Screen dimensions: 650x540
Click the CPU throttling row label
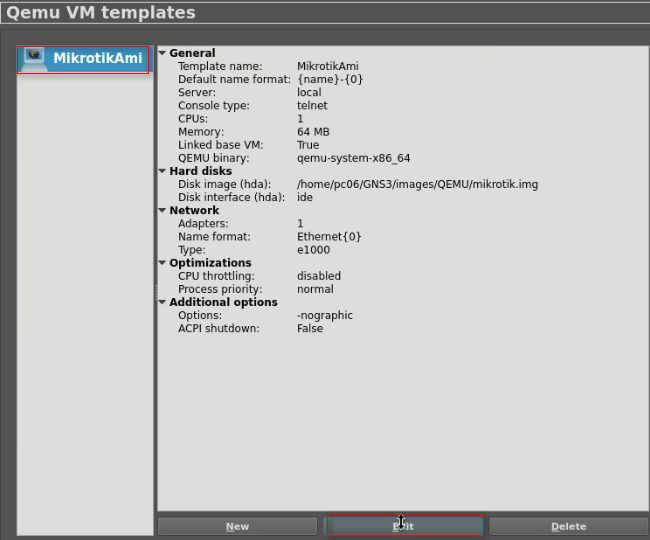point(216,276)
